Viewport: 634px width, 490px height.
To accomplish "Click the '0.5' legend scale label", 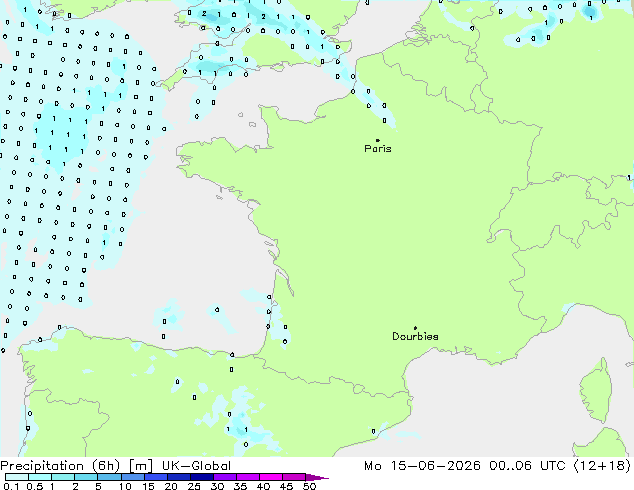I will 34,486.
